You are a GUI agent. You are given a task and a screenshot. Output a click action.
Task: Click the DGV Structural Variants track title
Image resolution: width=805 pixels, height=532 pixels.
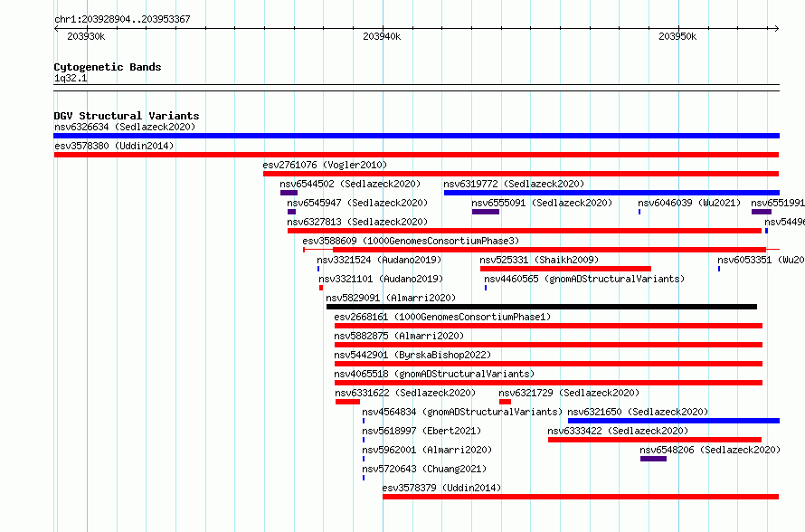[127, 116]
